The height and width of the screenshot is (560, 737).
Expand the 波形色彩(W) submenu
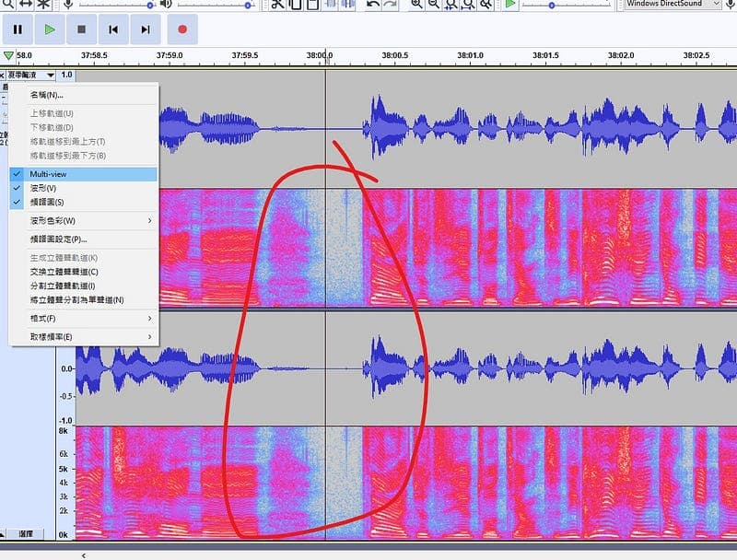tap(84, 220)
